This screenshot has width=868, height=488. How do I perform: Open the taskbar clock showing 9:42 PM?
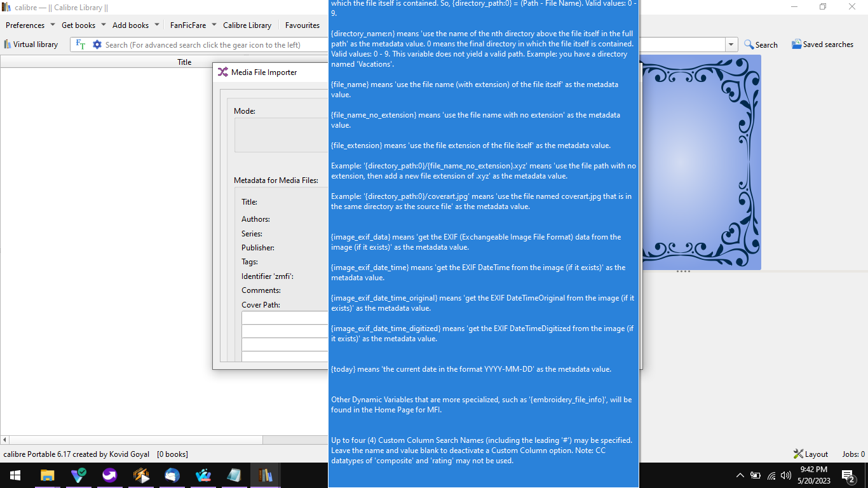click(x=813, y=475)
